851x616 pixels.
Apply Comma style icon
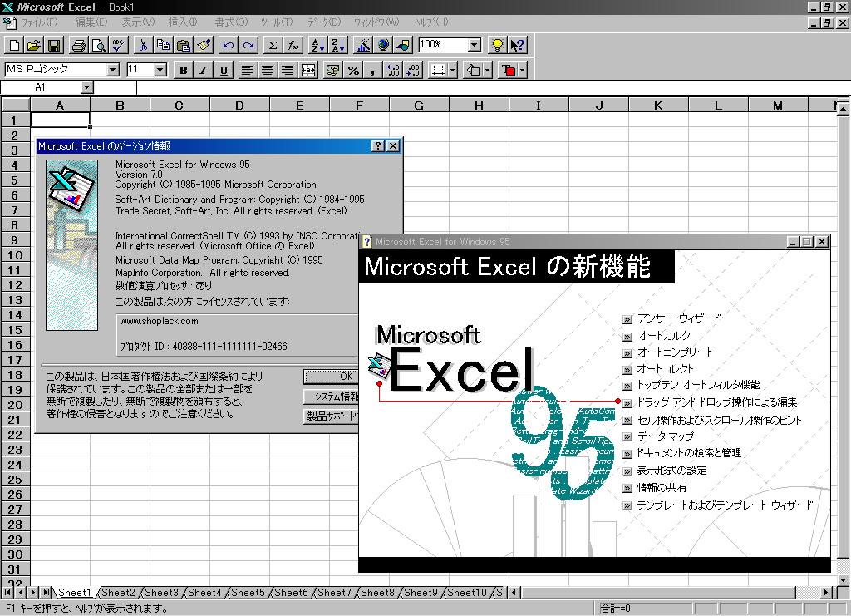point(373,70)
